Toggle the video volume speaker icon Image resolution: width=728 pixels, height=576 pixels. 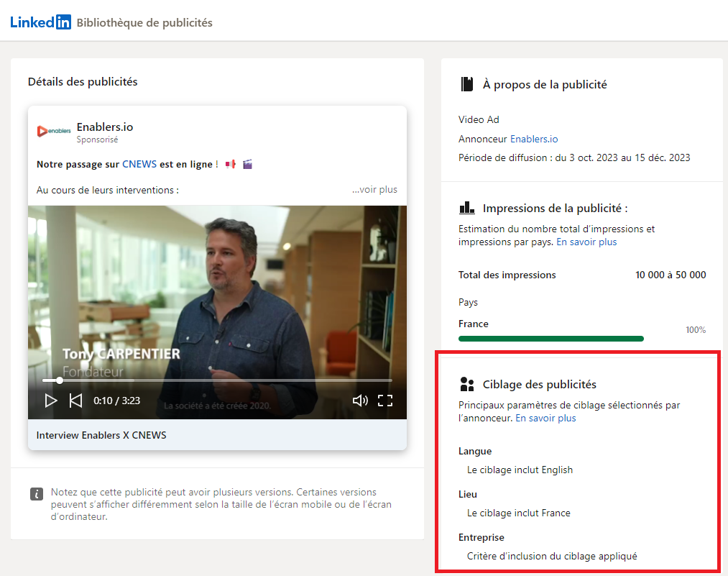(360, 401)
